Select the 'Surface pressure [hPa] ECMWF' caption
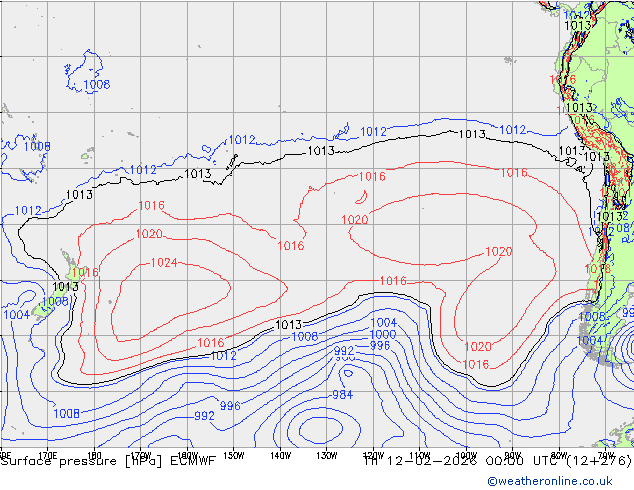Viewport: 634px width, 490px height. [108, 461]
